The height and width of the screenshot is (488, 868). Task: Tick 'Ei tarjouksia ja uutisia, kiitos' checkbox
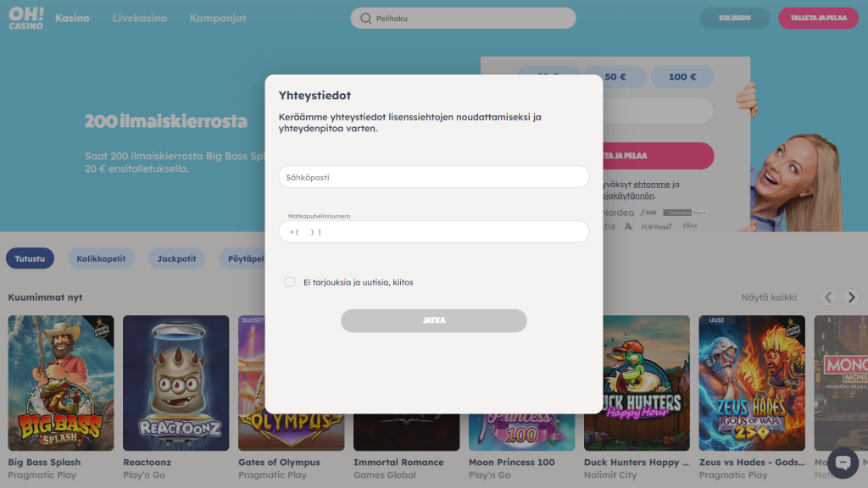click(x=290, y=282)
